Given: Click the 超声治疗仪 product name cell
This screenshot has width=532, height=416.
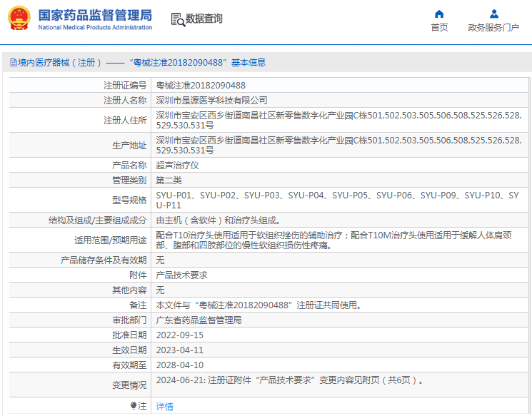Looking at the screenshot, I should (x=177, y=166).
